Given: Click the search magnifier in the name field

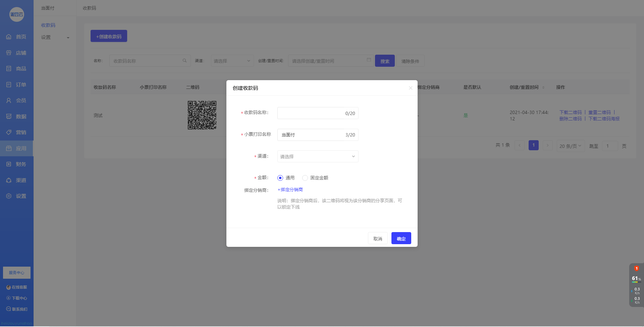Looking at the screenshot, I should (184, 61).
